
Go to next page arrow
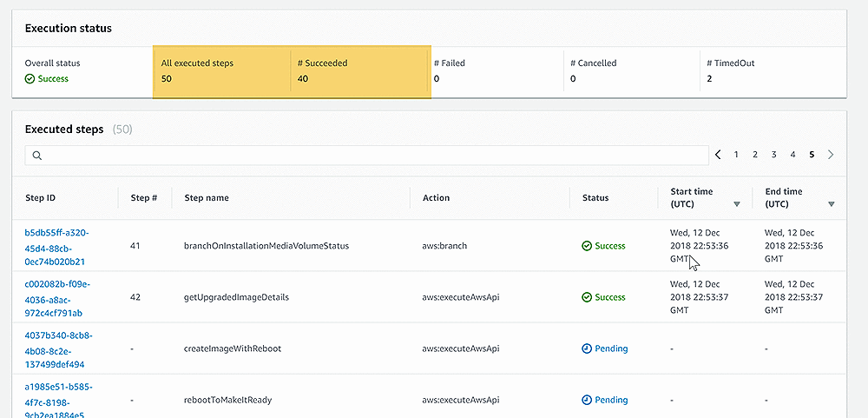point(831,155)
